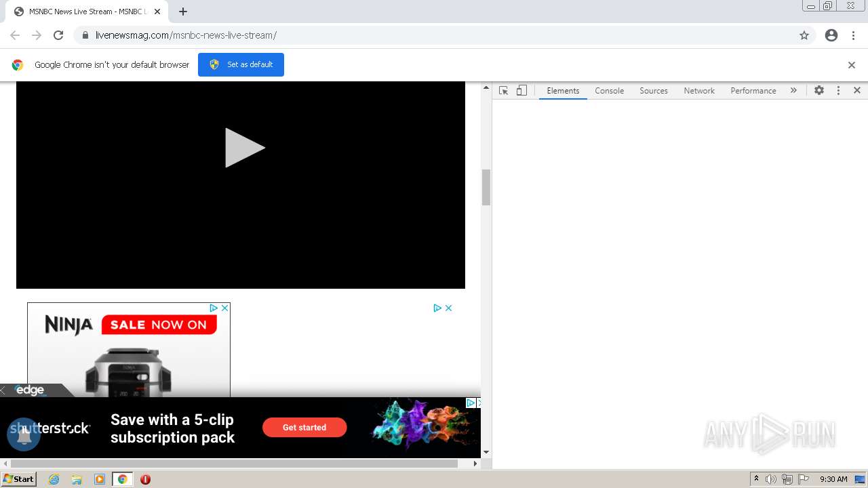
Task: Set Chrome as default browser
Action: [241, 64]
